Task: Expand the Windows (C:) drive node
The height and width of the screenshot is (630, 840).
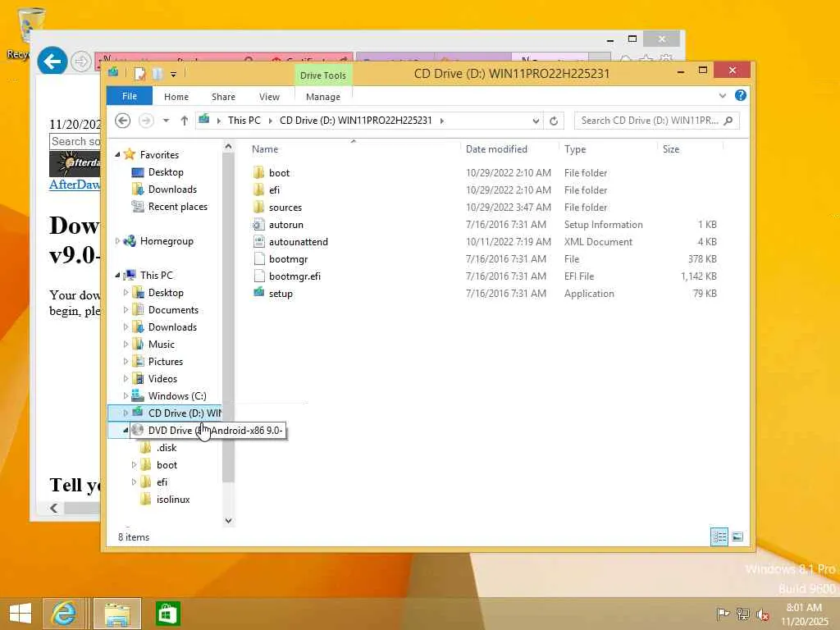Action: coord(126,396)
